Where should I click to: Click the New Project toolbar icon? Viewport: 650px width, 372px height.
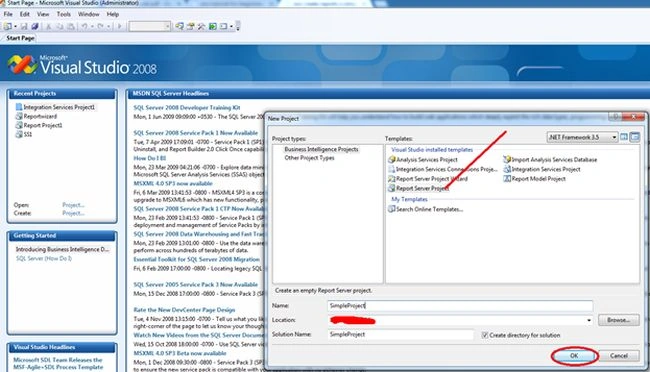pyautogui.click(x=7, y=26)
